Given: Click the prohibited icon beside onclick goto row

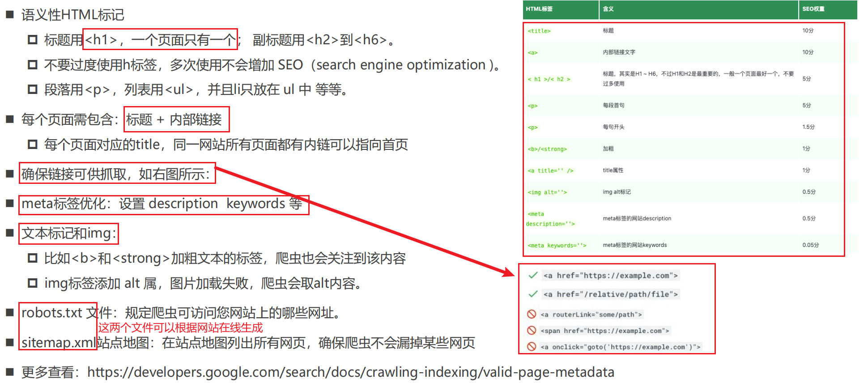Looking at the screenshot, I should pyautogui.click(x=532, y=346).
